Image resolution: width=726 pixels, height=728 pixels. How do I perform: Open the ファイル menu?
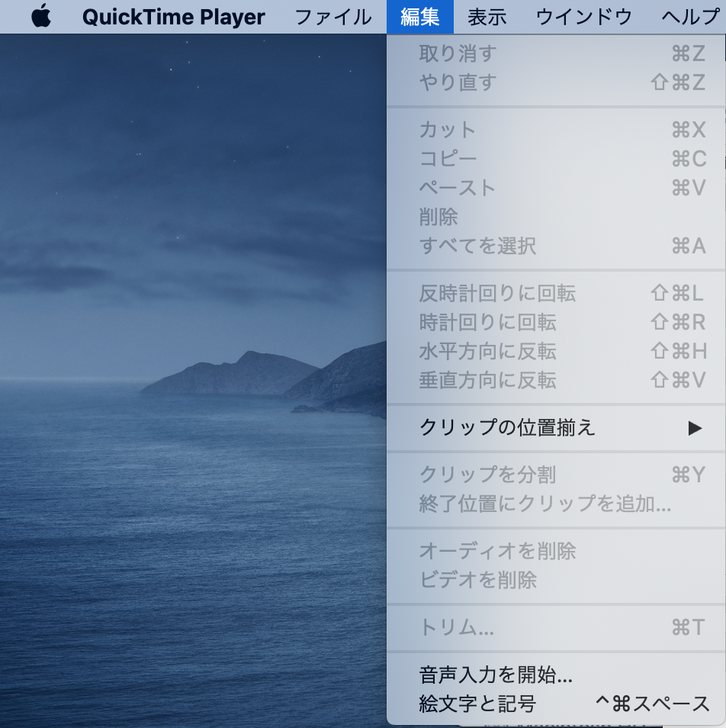coord(333,17)
